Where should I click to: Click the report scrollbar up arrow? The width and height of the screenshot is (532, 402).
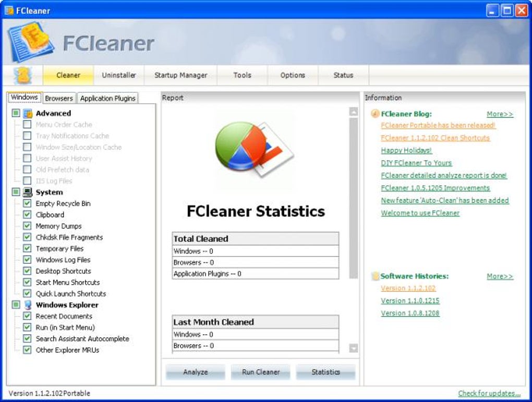tap(354, 112)
